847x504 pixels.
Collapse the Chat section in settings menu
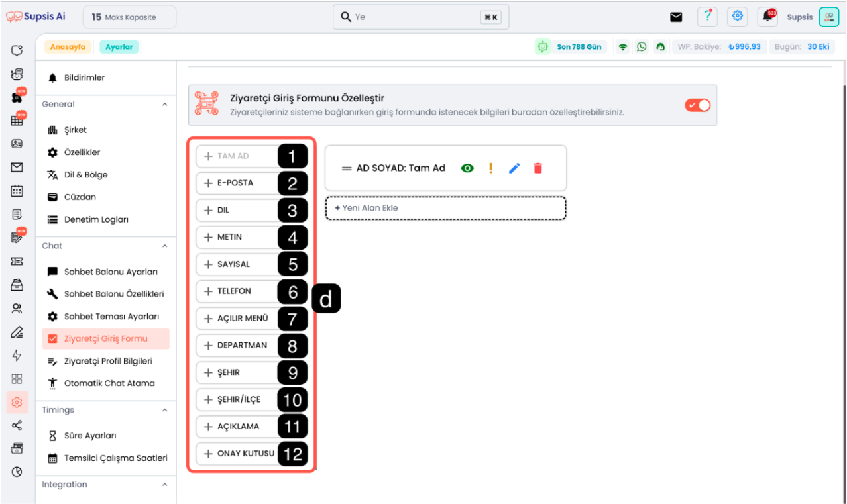[x=165, y=246]
